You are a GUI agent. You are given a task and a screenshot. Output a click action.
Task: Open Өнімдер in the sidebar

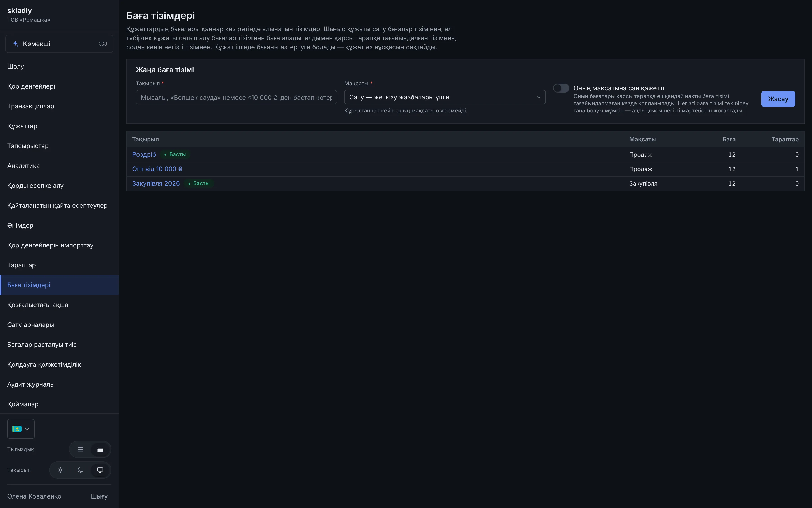(59, 225)
